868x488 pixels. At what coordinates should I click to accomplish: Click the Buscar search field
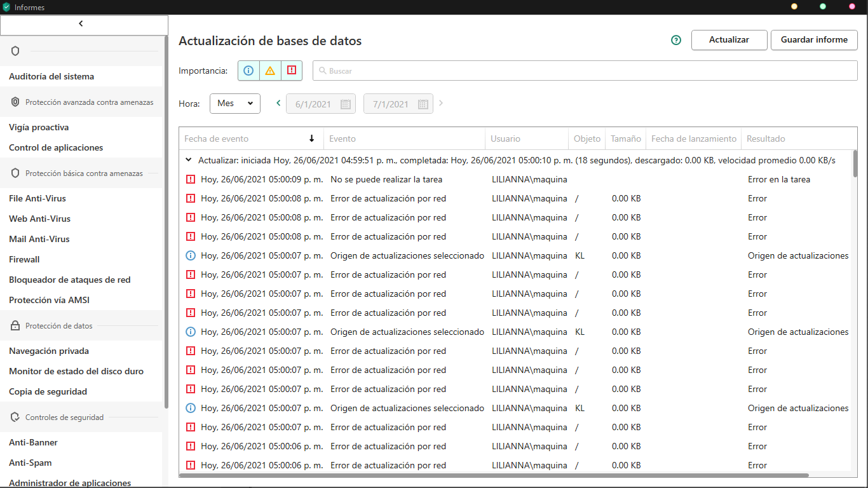[585, 71]
